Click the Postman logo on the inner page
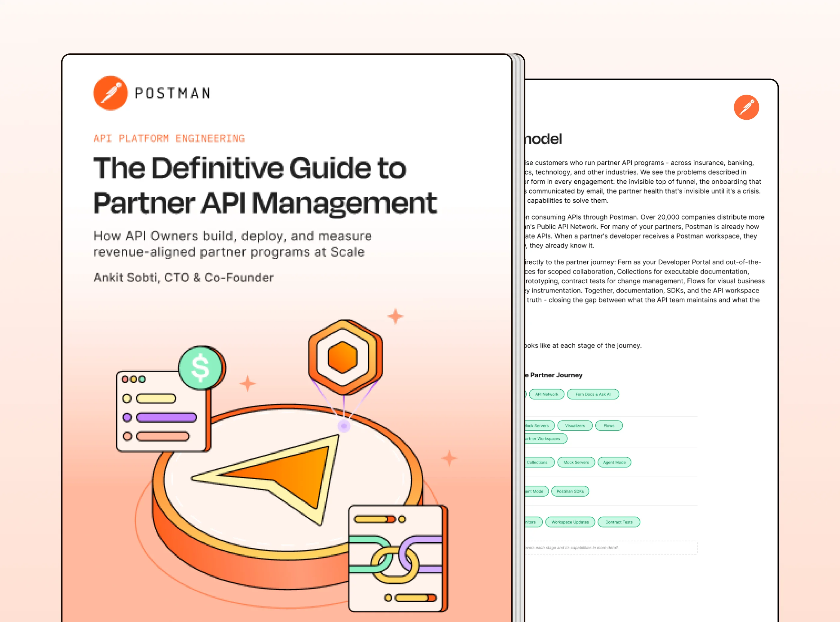Screen dimensions: 840x622 (746, 107)
